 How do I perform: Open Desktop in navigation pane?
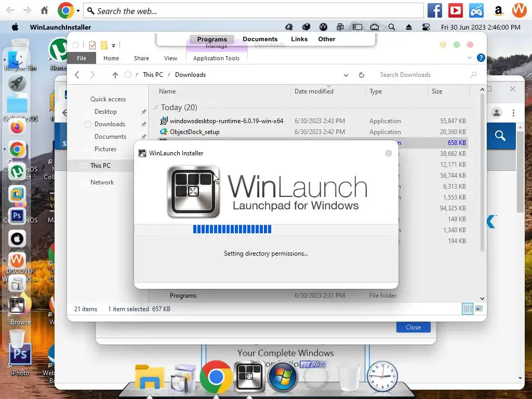click(105, 112)
